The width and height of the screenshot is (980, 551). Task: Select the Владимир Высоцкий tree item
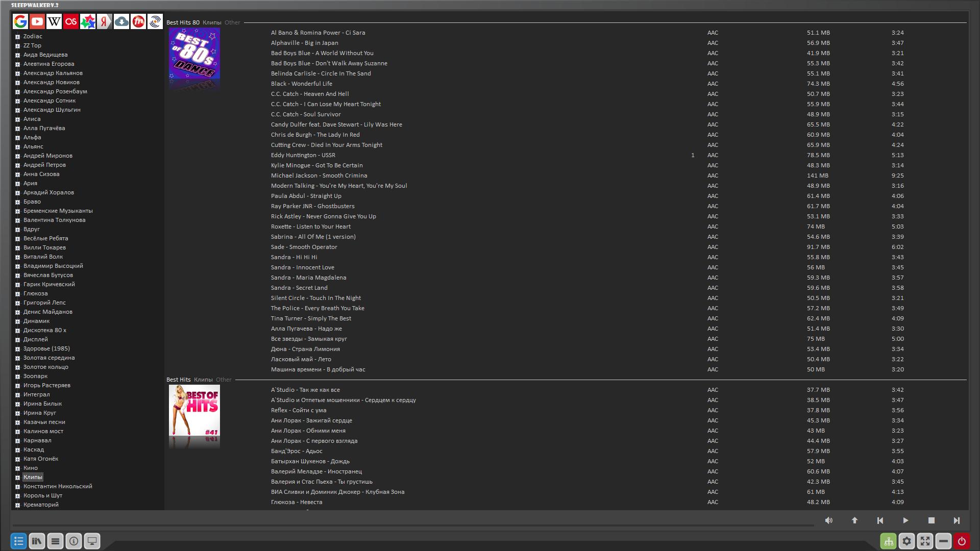[53, 266]
